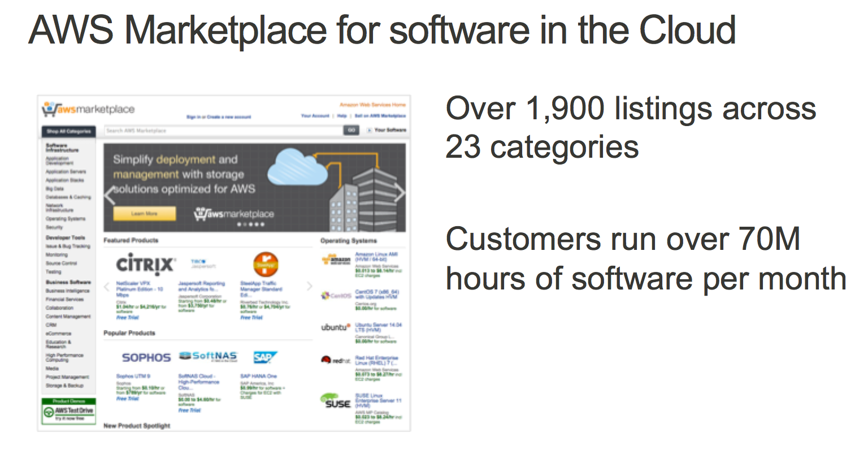Open the SAP HANA One link
This screenshot has width=868, height=467.
point(258,375)
